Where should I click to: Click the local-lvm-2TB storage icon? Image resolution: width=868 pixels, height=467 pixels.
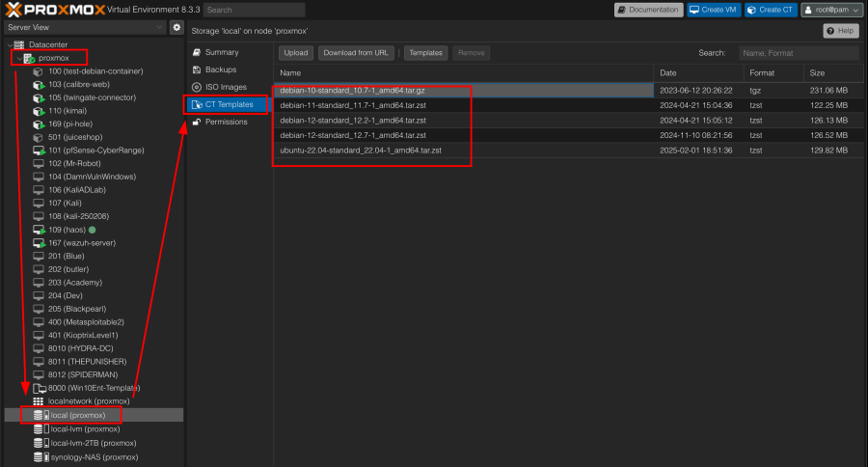pos(39,443)
